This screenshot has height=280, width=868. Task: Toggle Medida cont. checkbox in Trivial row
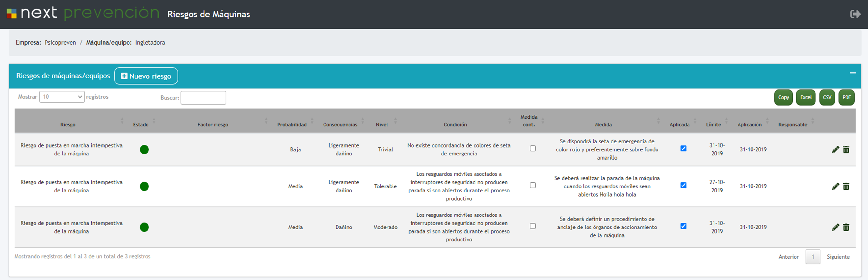pyautogui.click(x=533, y=149)
